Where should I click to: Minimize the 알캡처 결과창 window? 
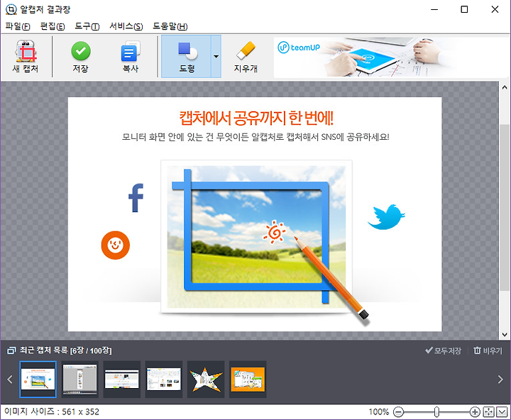[434, 9]
